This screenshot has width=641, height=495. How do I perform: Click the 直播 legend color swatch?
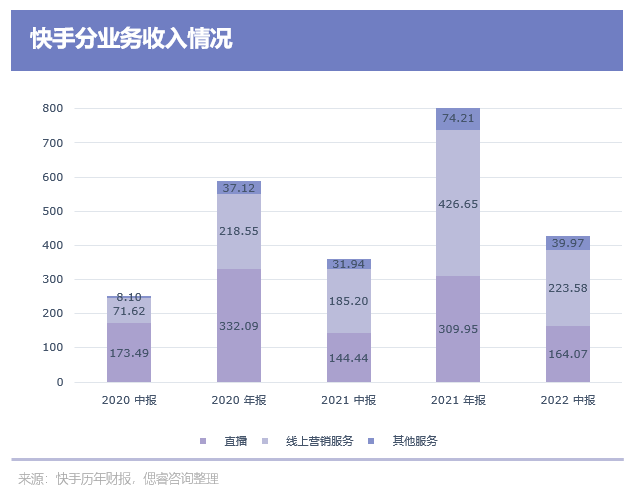pyautogui.click(x=203, y=441)
